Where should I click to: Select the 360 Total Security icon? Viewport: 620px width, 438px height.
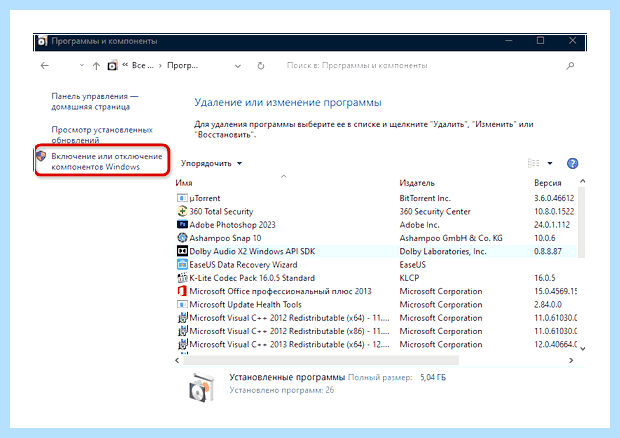click(182, 211)
